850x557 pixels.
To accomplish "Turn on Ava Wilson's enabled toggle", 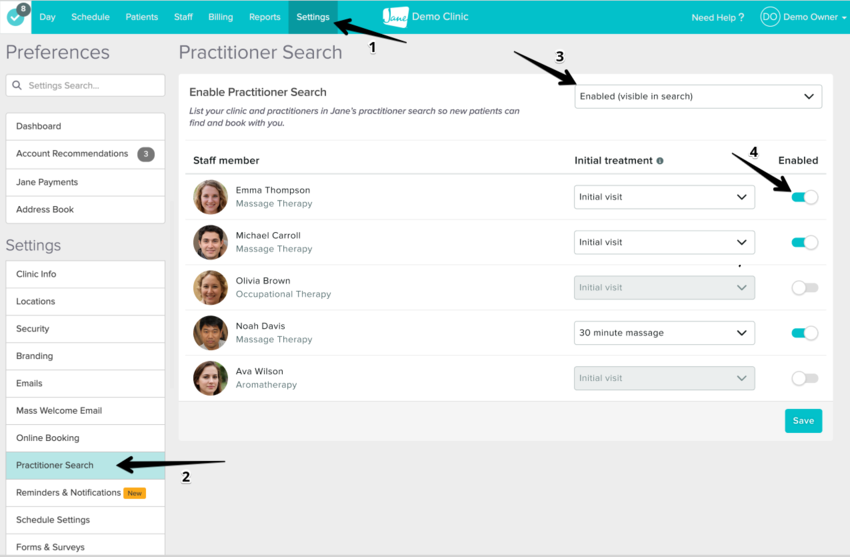I will pyautogui.click(x=804, y=379).
